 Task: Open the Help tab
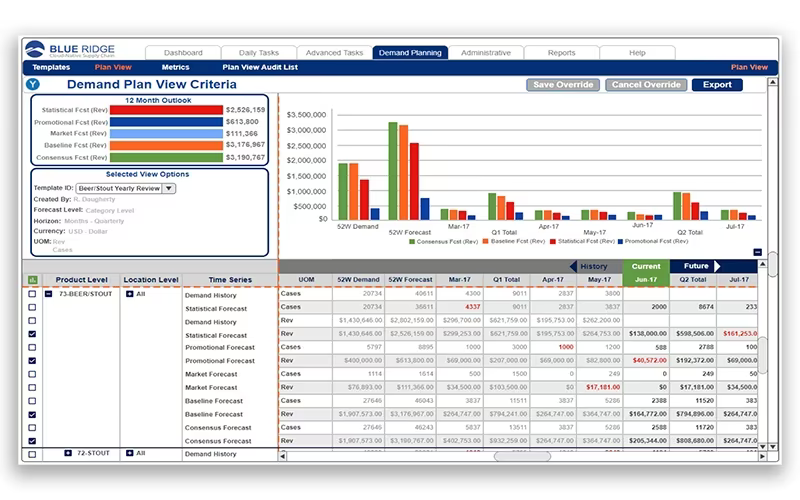tap(637, 53)
